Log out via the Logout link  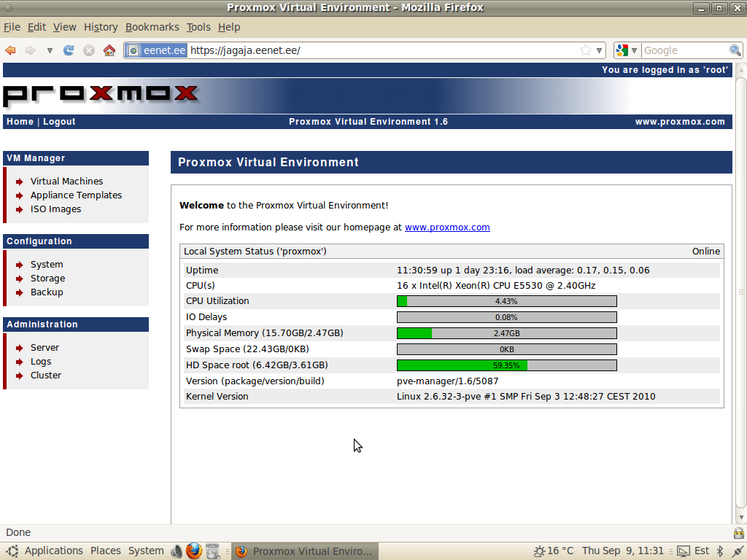pyautogui.click(x=59, y=122)
